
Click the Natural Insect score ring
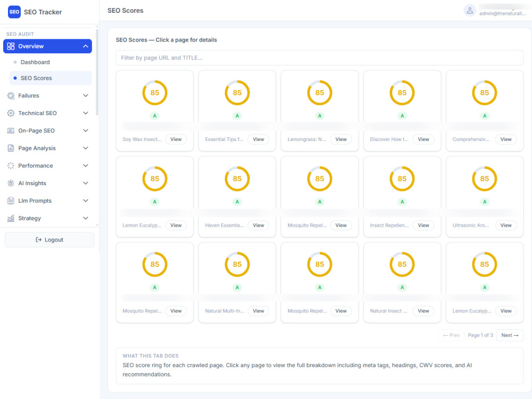(402, 264)
